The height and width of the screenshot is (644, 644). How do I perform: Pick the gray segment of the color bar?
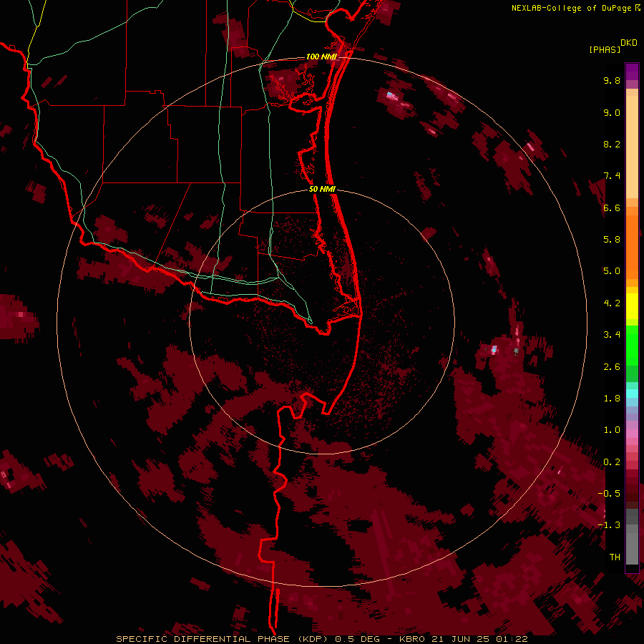[632, 538]
